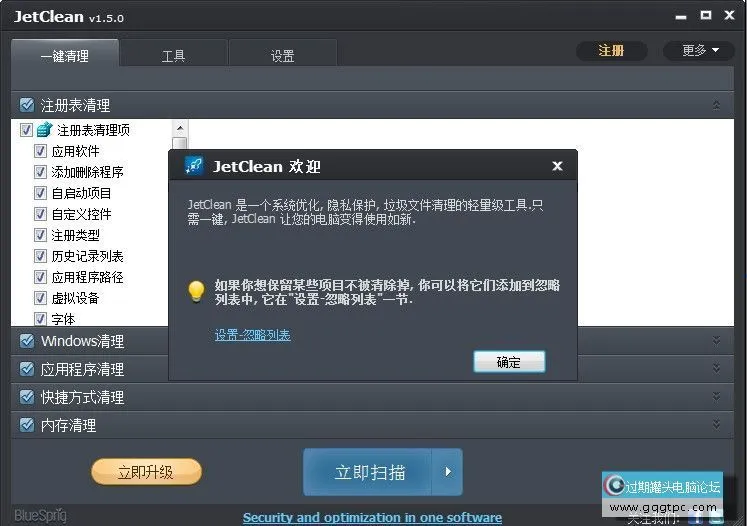This screenshot has width=747, height=526.
Task: Click the registry list scrollbar thumb
Action: (180, 143)
